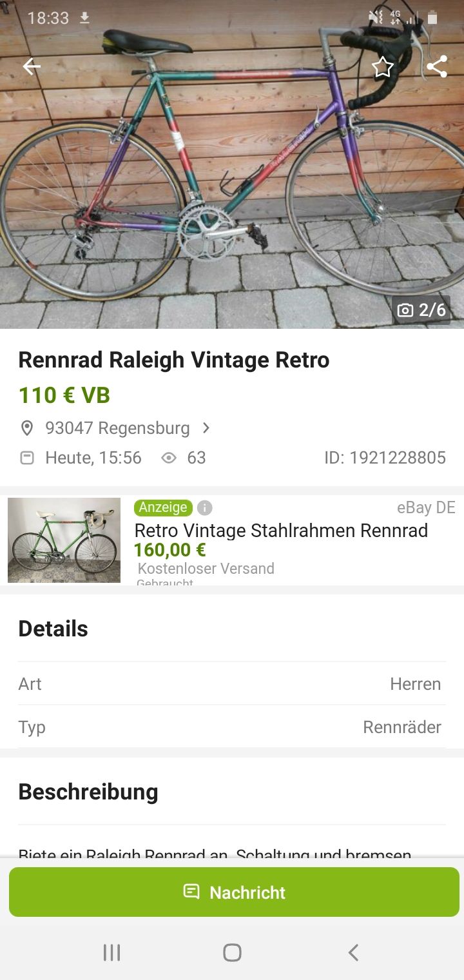Tap the download indicator in status bar

[84, 18]
